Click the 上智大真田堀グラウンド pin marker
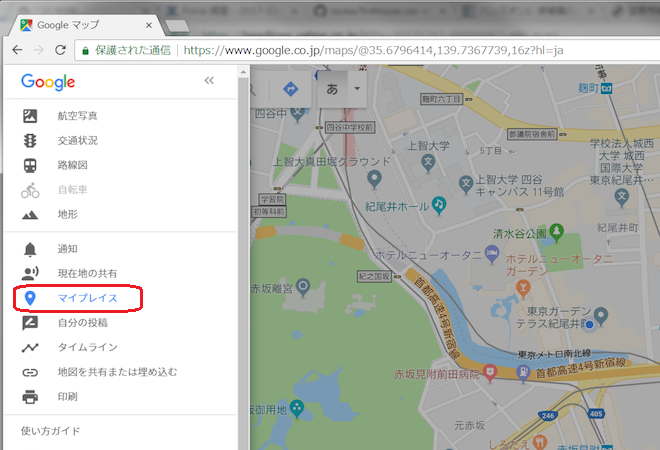 pos(374,179)
